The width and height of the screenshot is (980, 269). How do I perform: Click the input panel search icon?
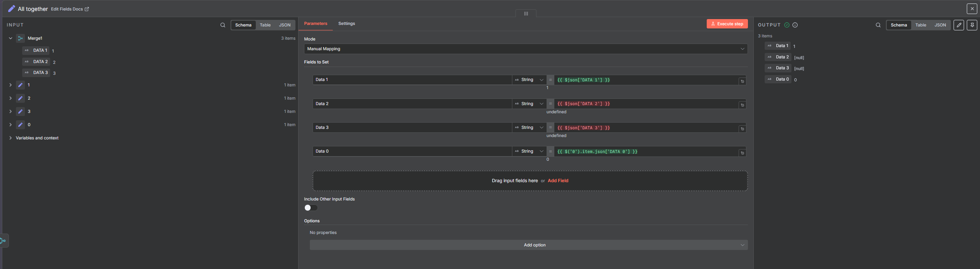[x=223, y=25]
